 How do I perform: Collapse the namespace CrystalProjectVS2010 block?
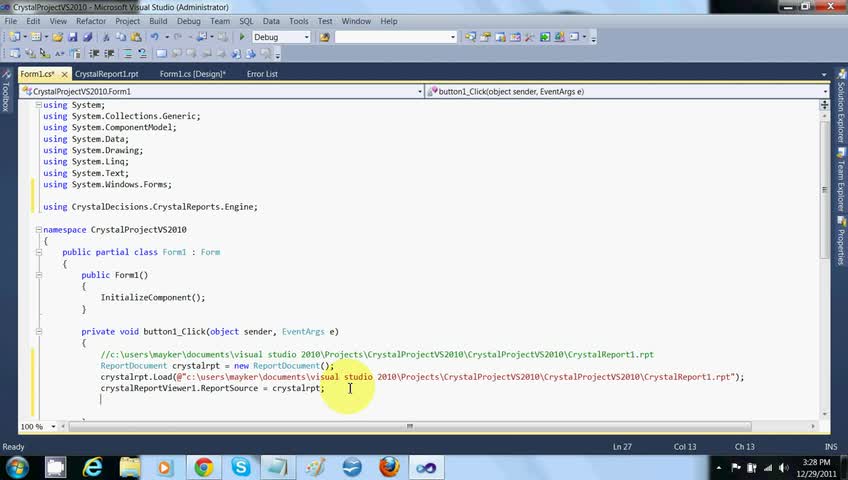pos(38,229)
